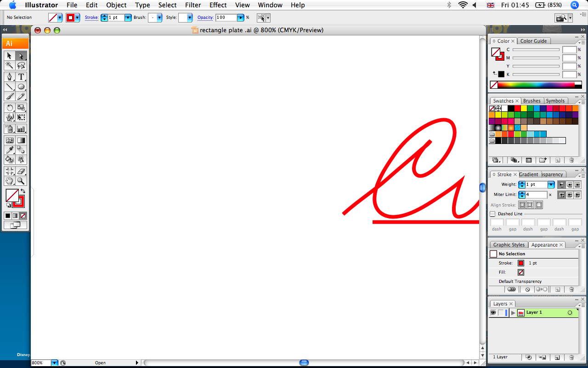This screenshot has width=588, height=368.
Task: Select the Warp tool
Action: pyautogui.click(x=10, y=117)
